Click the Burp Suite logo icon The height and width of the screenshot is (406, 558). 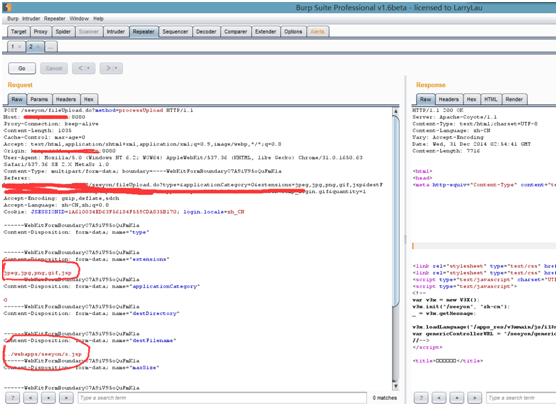(x=7, y=7)
